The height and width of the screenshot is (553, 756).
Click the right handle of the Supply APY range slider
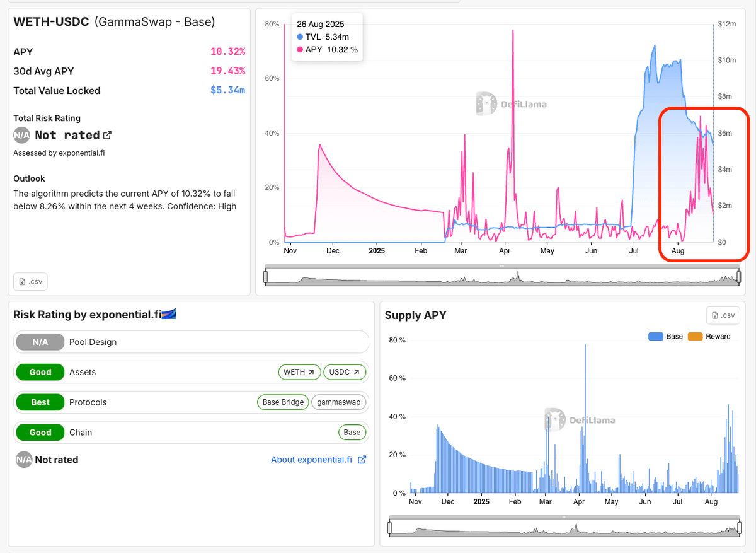click(x=738, y=527)
